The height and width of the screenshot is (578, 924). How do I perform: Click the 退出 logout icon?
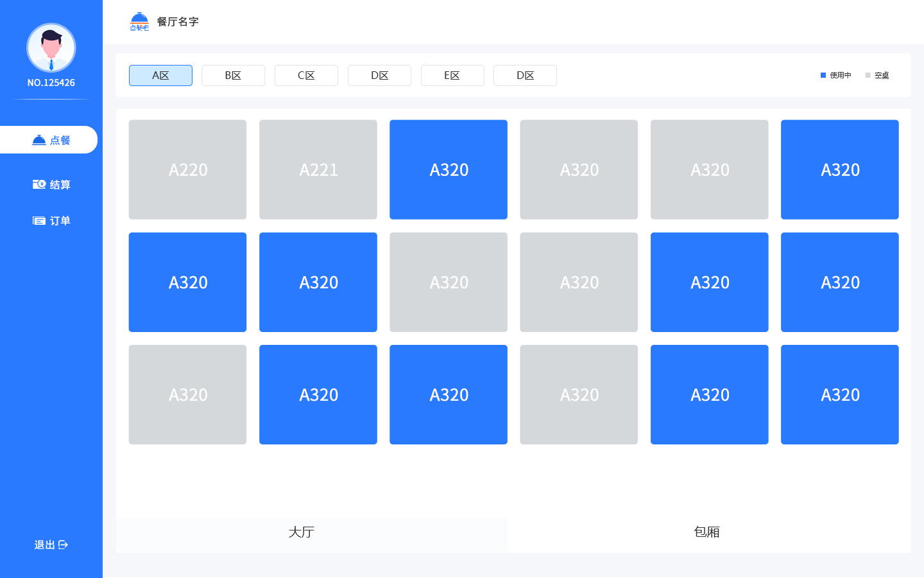[63, 545]
